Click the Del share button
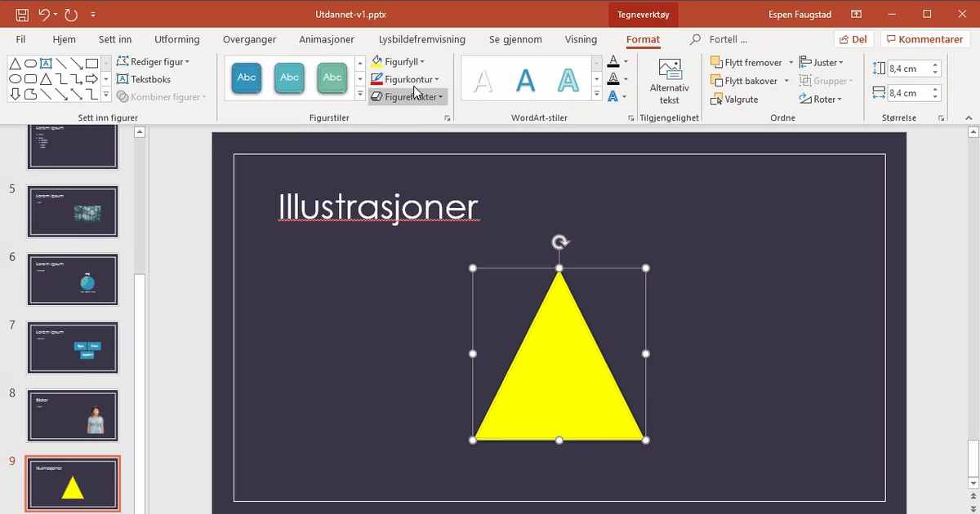980x514 pixels. (853, 39)
